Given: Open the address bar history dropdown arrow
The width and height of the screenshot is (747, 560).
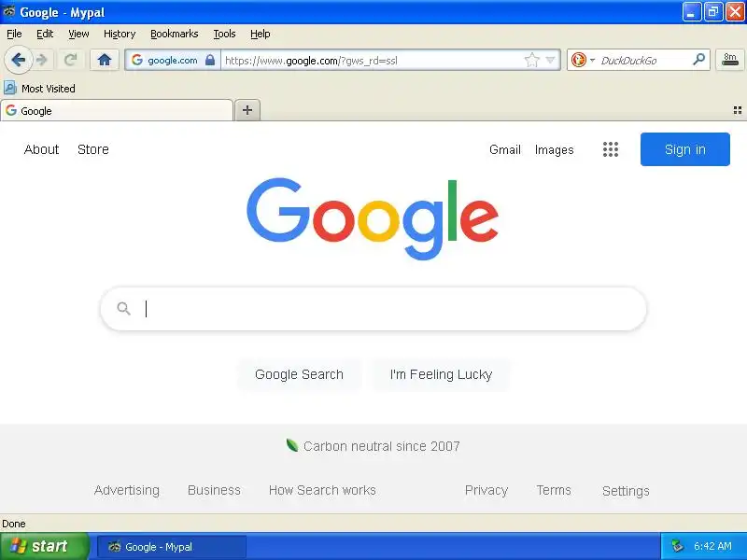Looking at the screenshot, I should (x=550, y=61).
